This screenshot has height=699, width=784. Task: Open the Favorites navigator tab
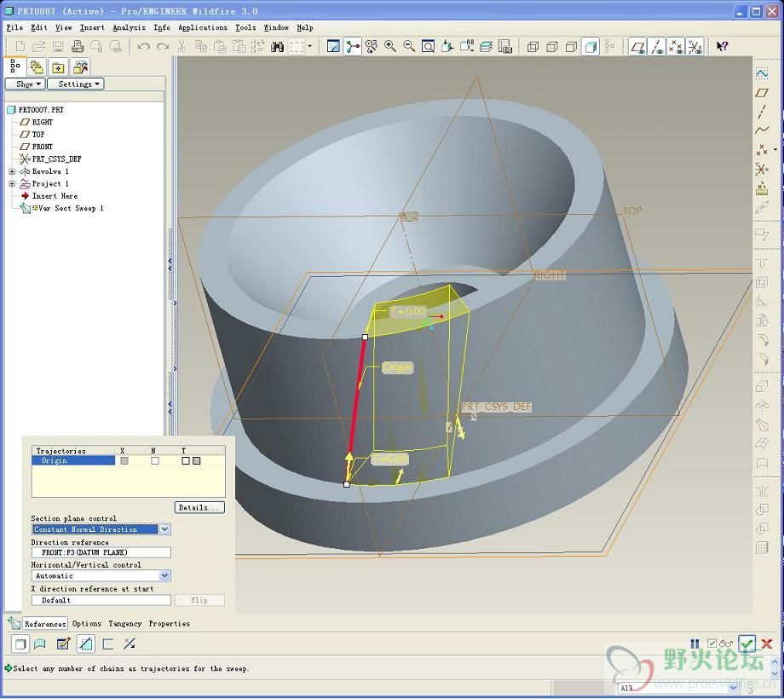[58, 66]
